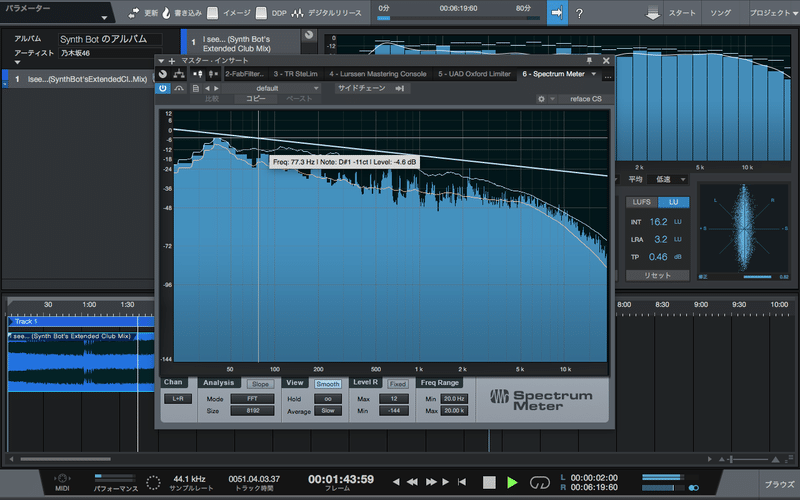Stop playback with the square button

click(x=489, y=482)
